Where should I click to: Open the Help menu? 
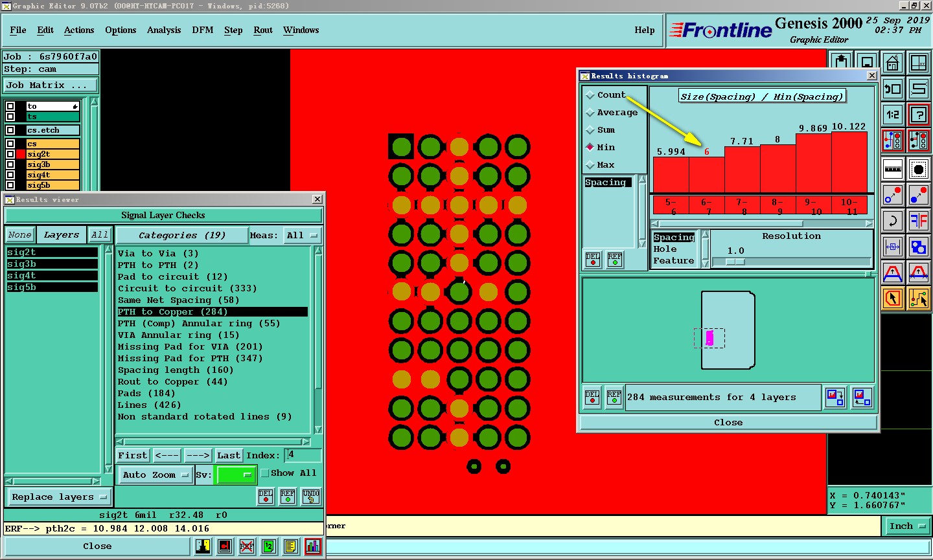pyautogui.click(x=645, y=30)
